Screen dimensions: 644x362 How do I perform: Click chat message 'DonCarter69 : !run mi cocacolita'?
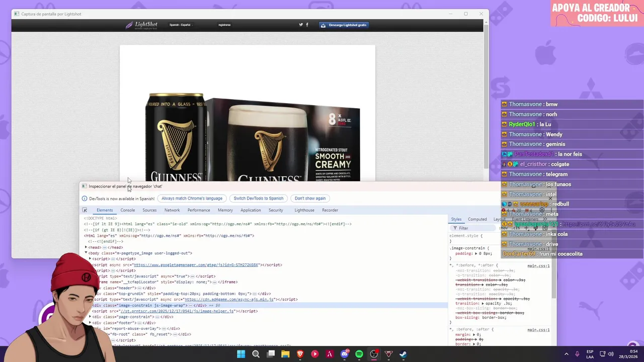[x=542, y=254]
